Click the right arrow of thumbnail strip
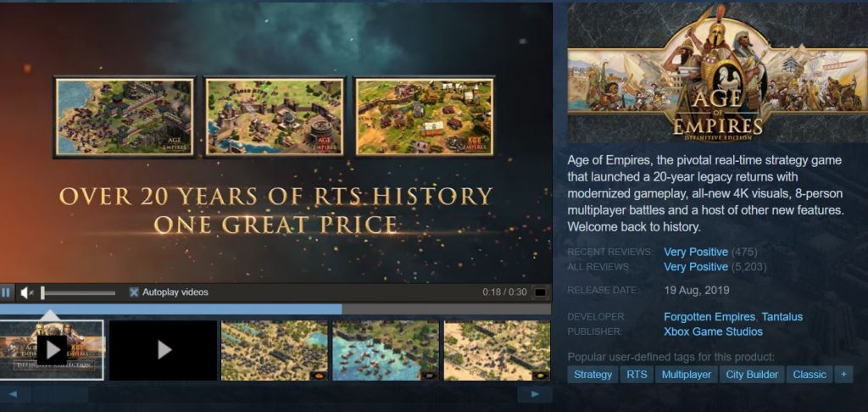The height and width of the screenshot is (412, 868). [x=535, y=394]
